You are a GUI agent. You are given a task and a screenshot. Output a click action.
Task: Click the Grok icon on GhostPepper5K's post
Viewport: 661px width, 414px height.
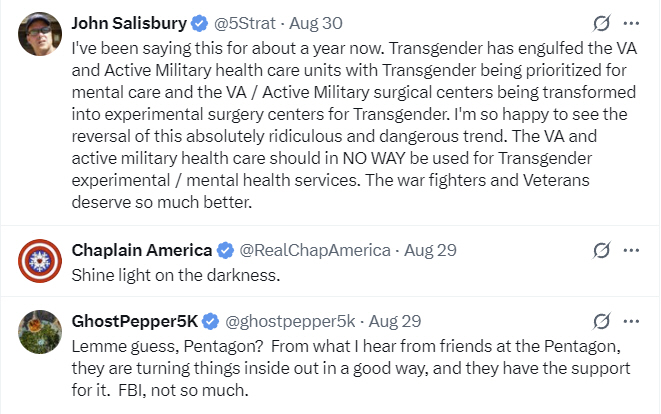601,321
